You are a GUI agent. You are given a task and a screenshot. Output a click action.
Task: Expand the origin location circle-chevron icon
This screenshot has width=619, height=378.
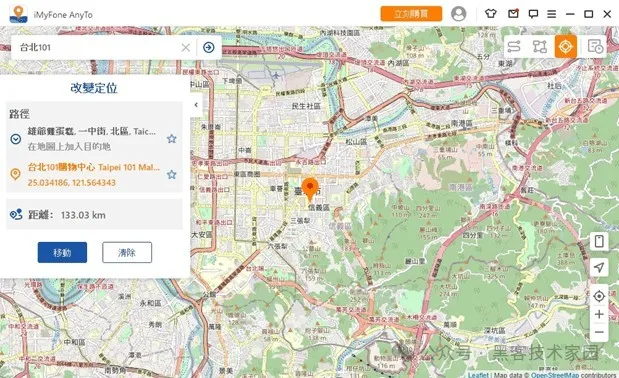click(x=15, y=139)
